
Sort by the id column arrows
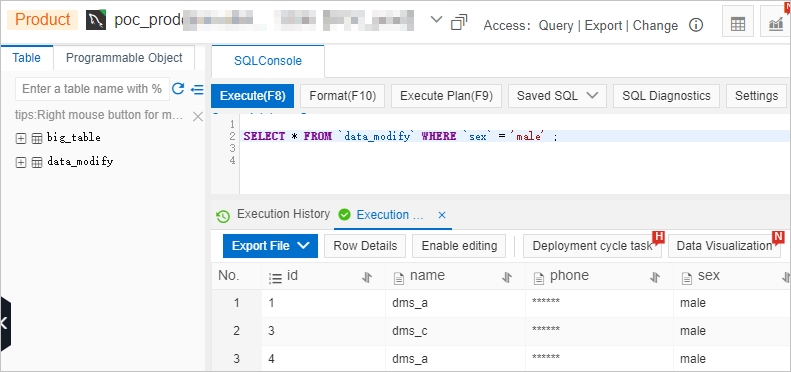click(x=367, y=277)
